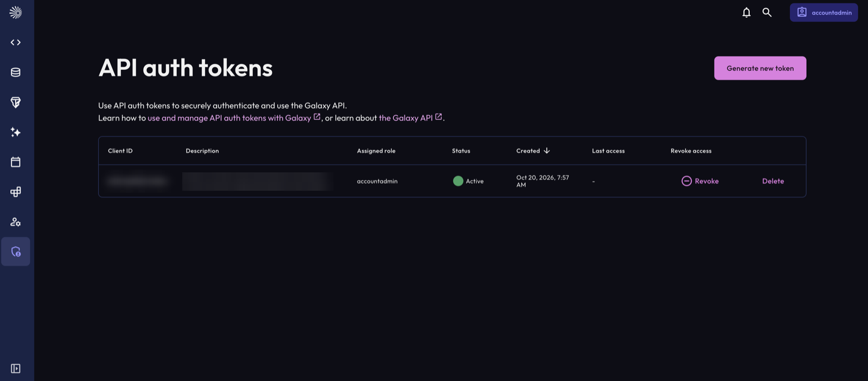
Task: Expand sidebar with bottom panel toggle icon
Action: [x=16, y=369]
